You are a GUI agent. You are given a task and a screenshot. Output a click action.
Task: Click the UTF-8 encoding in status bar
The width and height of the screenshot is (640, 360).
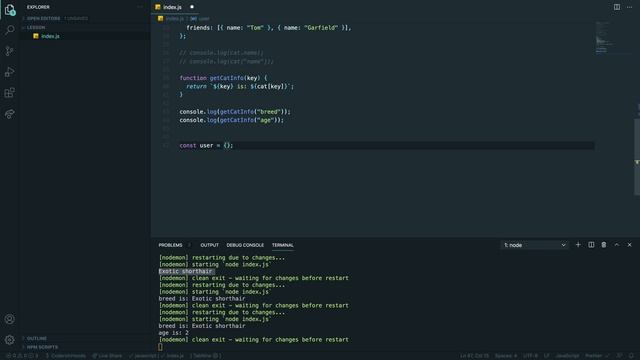point(530,356)
